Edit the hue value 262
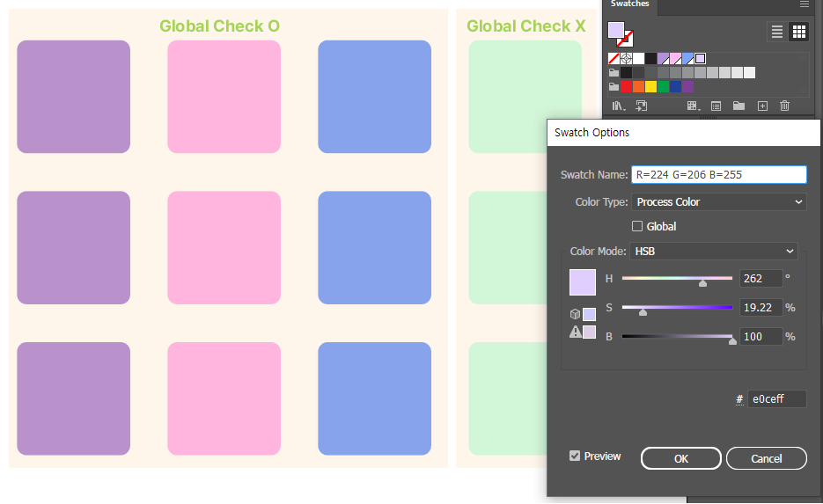The image size is (823, 504). (761, 279)
